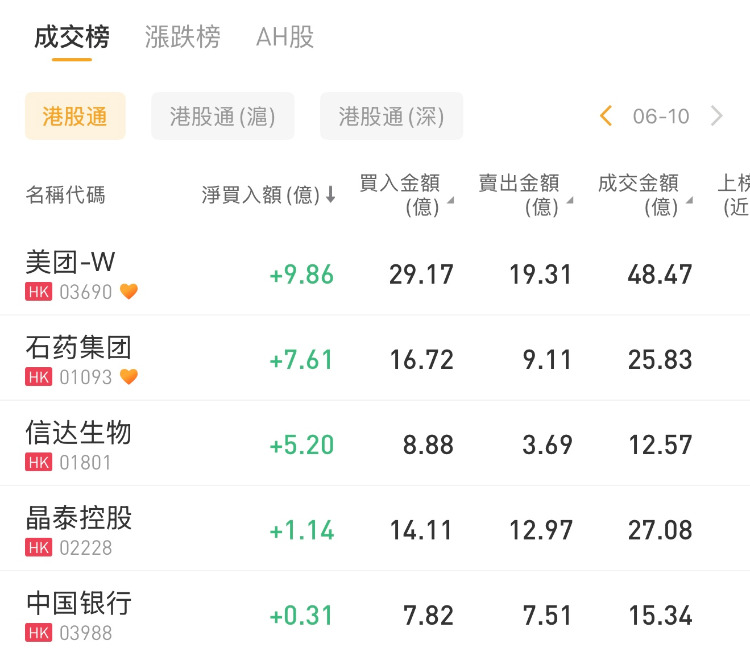Open the 漲跌榜 tab

click(x=182, y=37)
